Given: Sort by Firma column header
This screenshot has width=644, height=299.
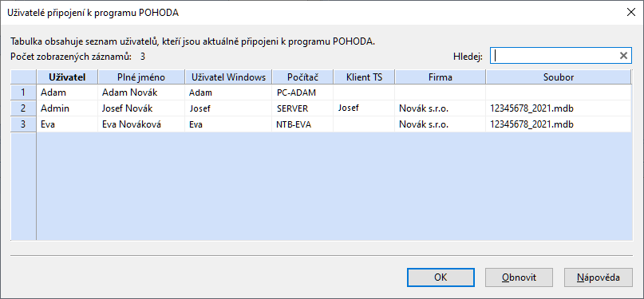Looking at the screenshot, I should [441, 77].
